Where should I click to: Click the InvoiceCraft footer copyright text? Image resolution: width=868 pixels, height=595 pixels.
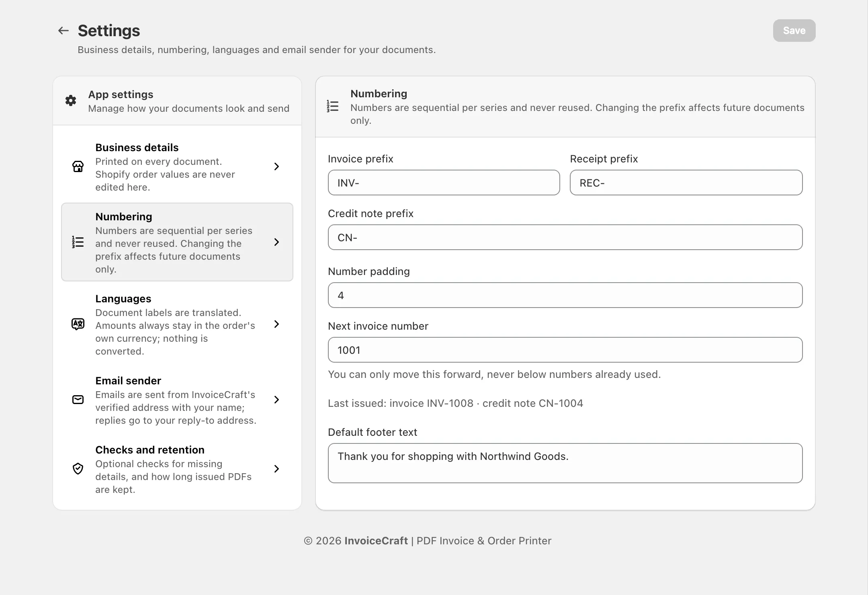428,541
